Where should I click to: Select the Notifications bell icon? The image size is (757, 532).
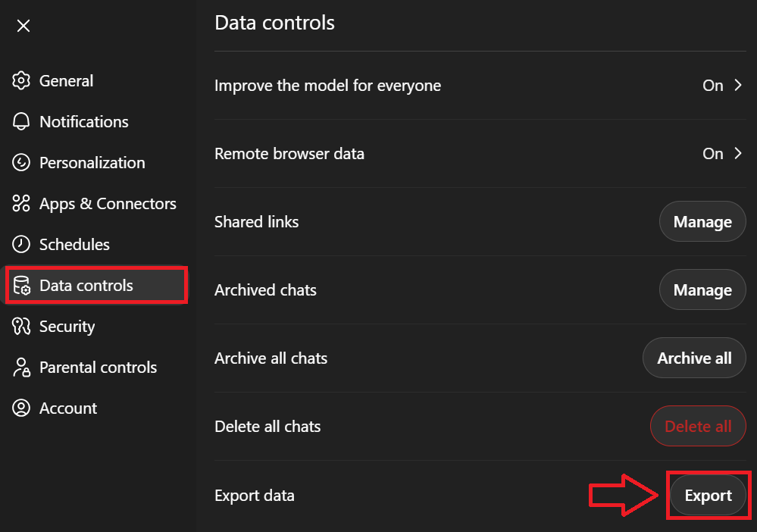22,121
